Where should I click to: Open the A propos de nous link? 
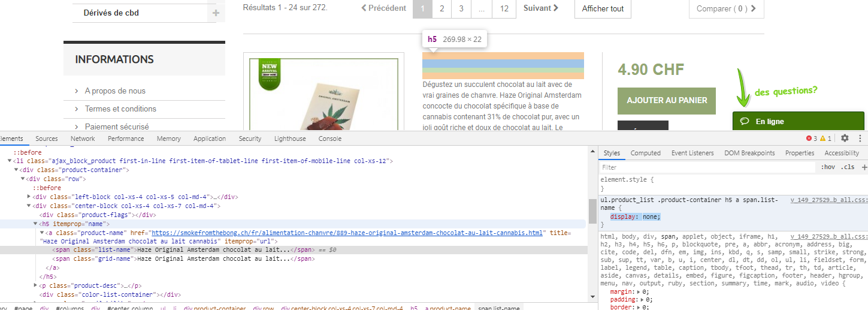click(x=115, y=91)
